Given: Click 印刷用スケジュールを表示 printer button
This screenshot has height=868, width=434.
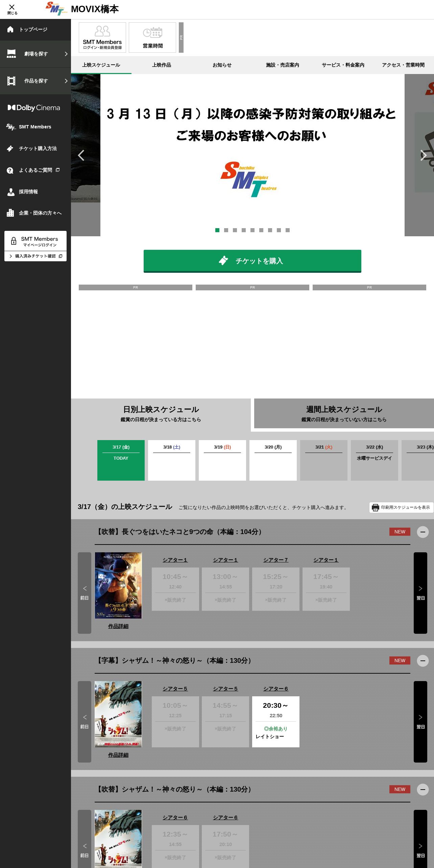Looking at the screenshot, I should [x=401, y=507].
